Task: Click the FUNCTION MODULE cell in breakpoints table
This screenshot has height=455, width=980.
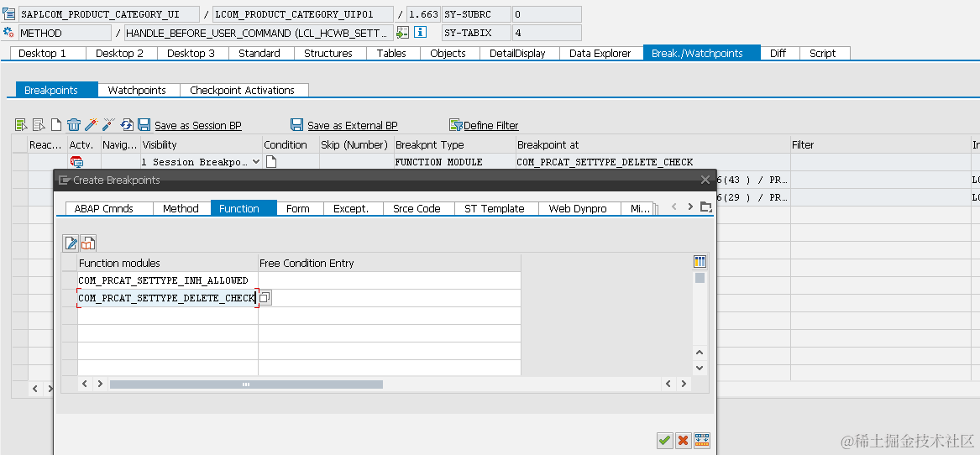Action: coord(454,162)
